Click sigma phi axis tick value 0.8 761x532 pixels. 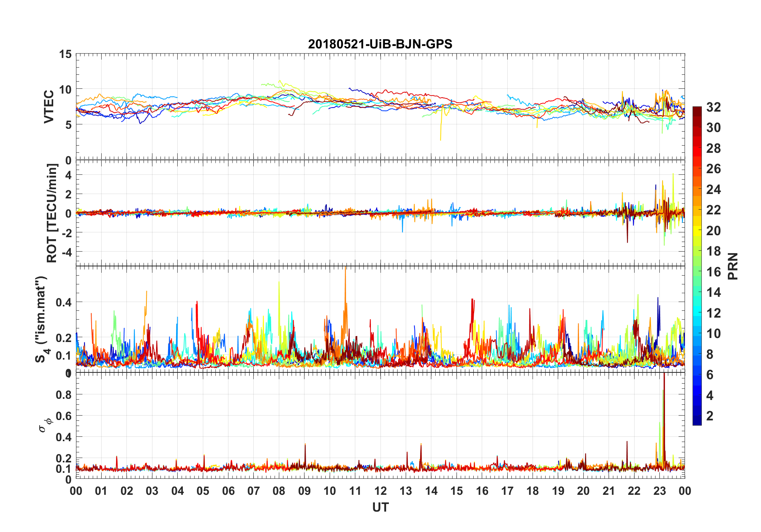click(64, 395)
